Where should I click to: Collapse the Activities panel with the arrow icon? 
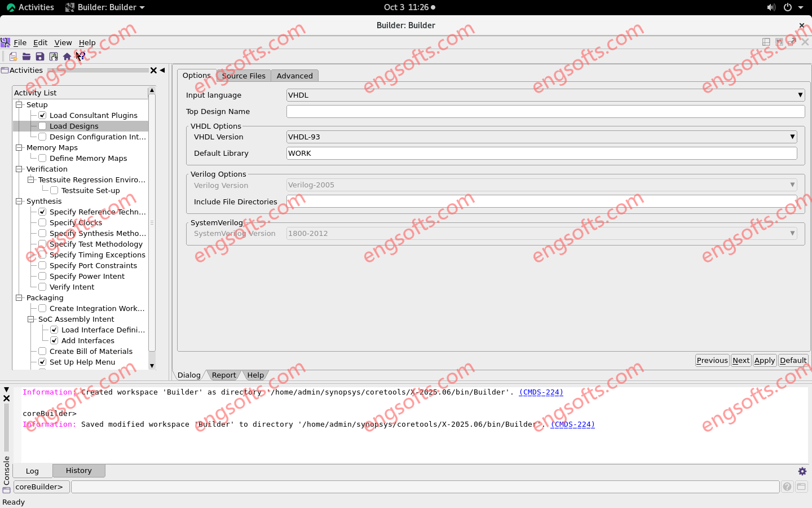click(162, 71)
